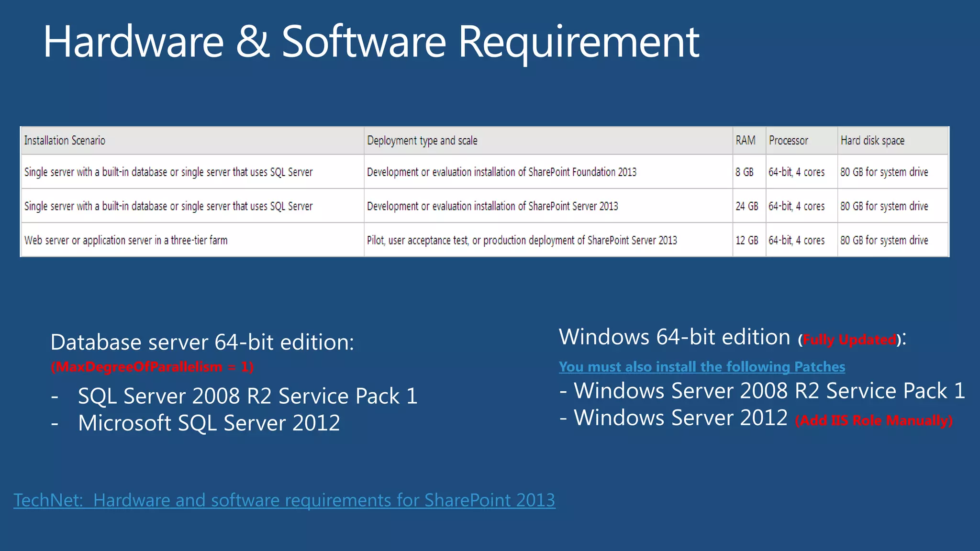Click the 'Microsoft SQL Server 2012' bullet

pos(209,423)
